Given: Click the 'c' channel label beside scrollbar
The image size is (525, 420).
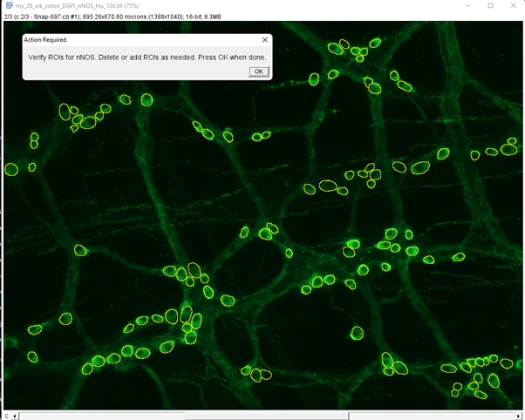Looking at the screenshot, I should (5, 416).
